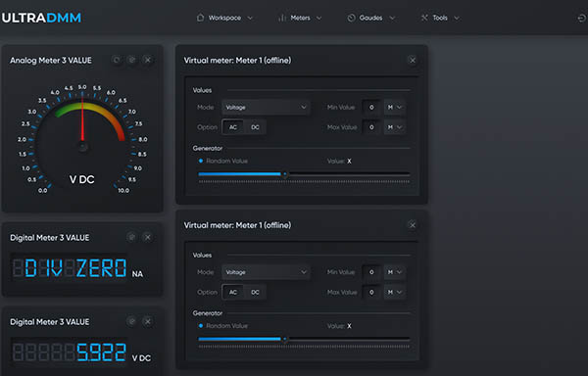
Task: Click the Gauges dial icon
Action: tap(351, 18)
